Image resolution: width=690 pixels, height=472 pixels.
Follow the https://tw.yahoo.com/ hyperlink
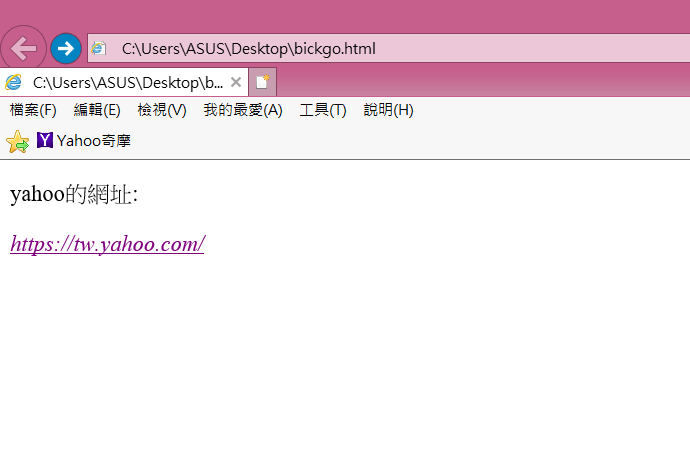107,244
